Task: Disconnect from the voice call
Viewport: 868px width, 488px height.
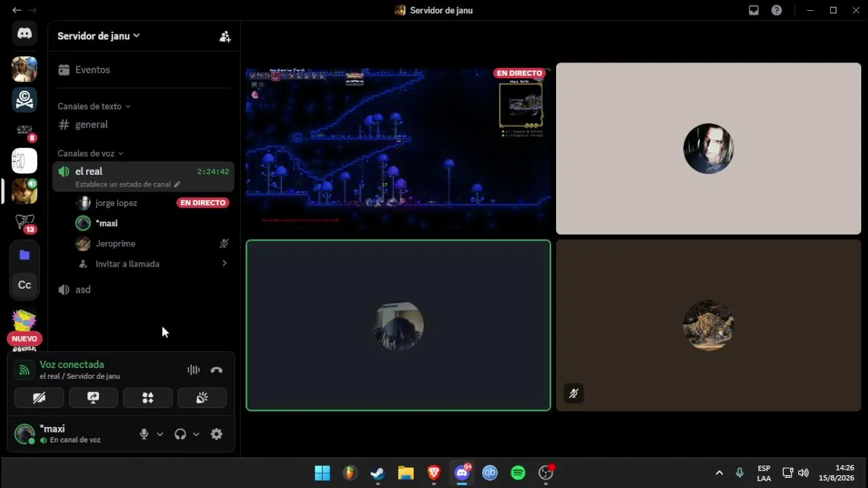Action: pos(216,370)
